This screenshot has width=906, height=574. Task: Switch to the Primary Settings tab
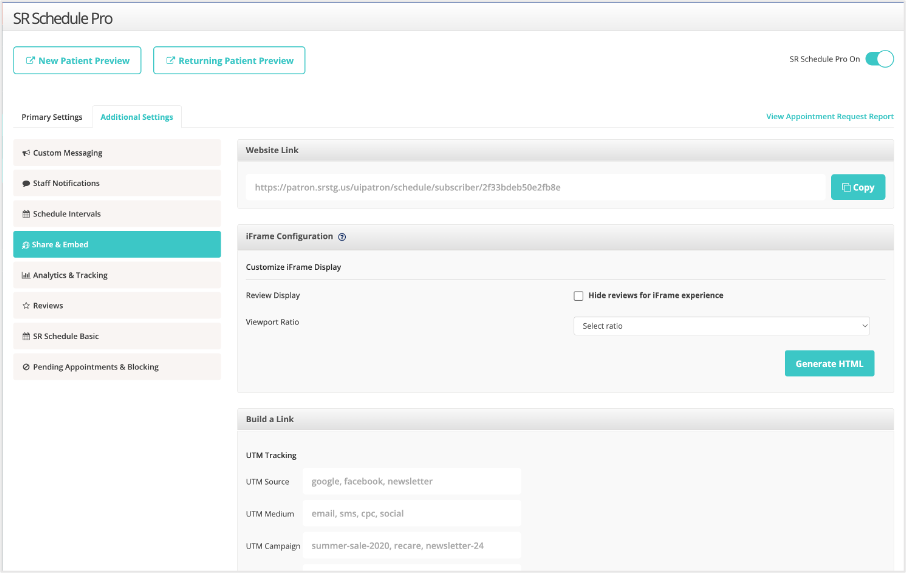pos(52,117)
